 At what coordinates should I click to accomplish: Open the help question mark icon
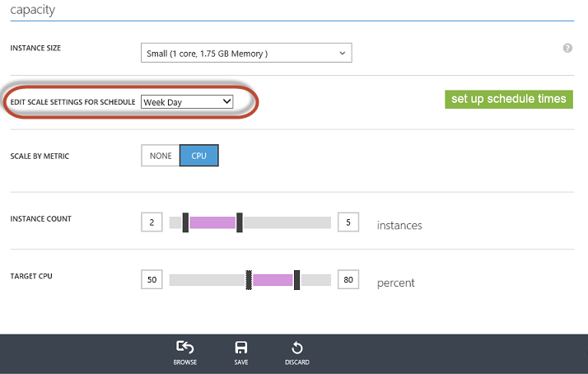pyautogui.click(x=567, y=49)
